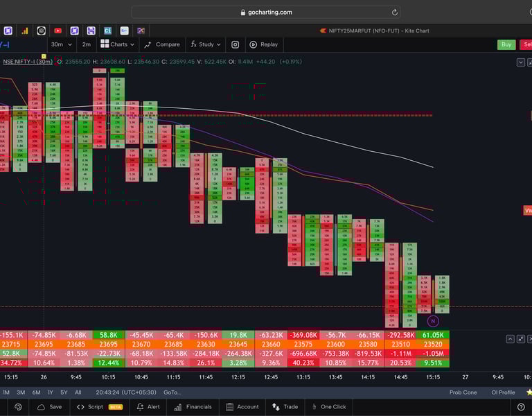Click Compare in the toolbar
The height and width of the screenshot is (416, 532).
click(x=162, y=44)
